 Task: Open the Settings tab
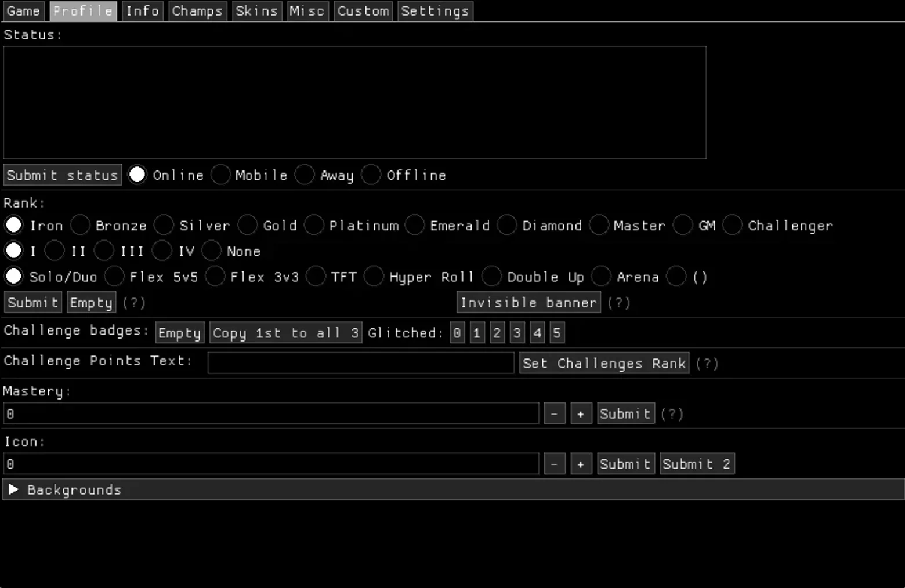pos(435,11)
